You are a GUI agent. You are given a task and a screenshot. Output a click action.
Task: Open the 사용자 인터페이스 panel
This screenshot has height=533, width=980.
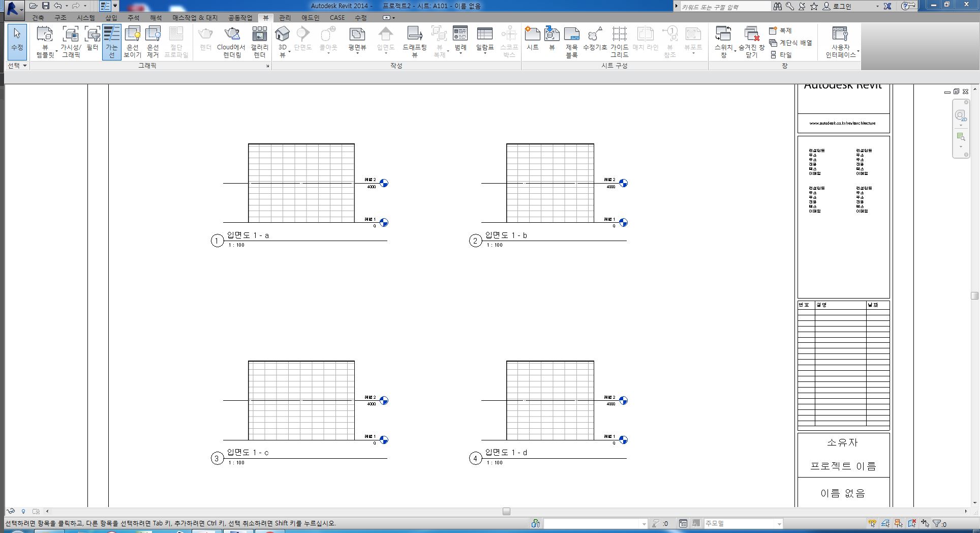coord(840,41)
